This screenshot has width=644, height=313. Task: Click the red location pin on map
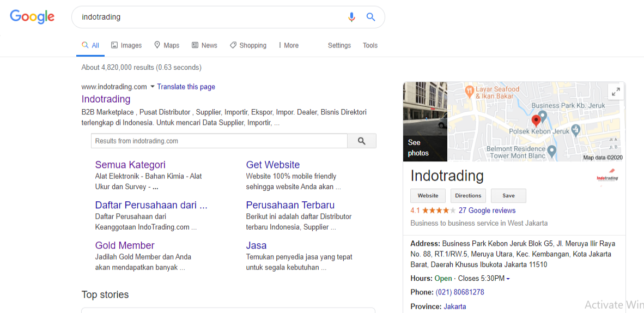point(536,121)
